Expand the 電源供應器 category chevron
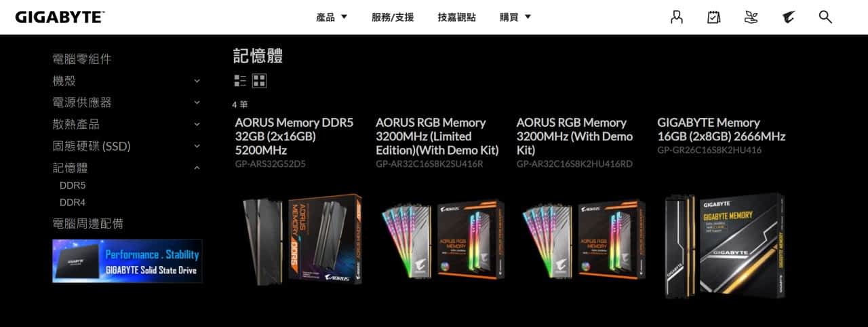 [x=197, y=102]
